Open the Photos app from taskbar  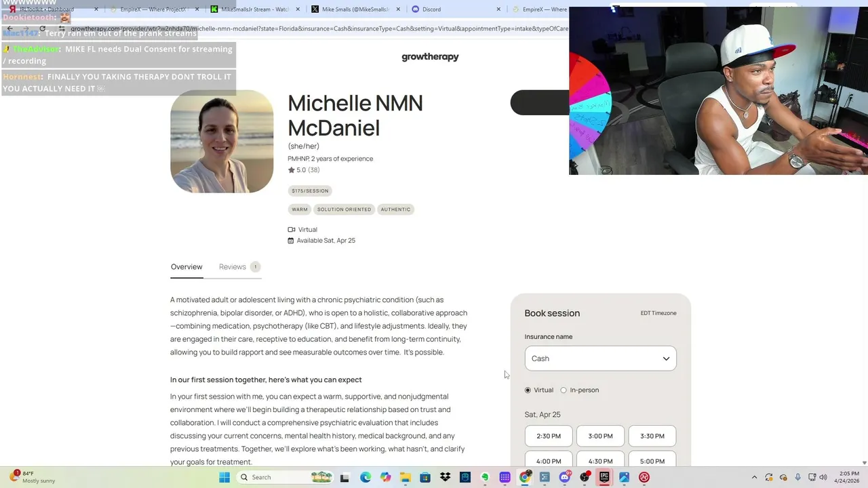625,477
